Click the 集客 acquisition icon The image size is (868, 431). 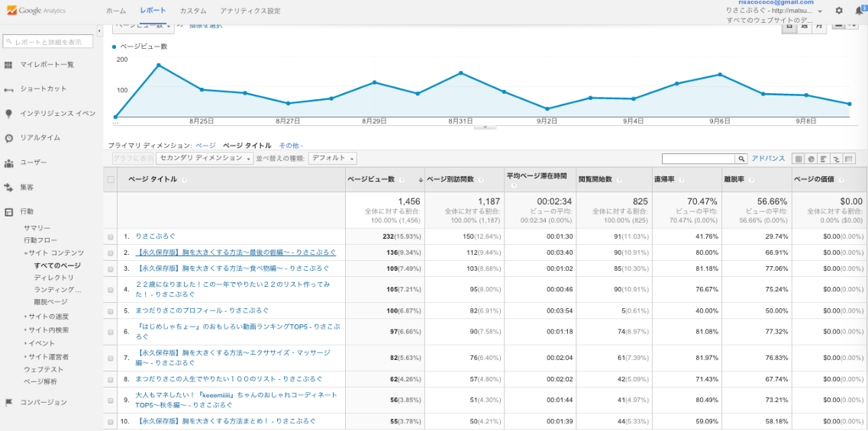8,188
